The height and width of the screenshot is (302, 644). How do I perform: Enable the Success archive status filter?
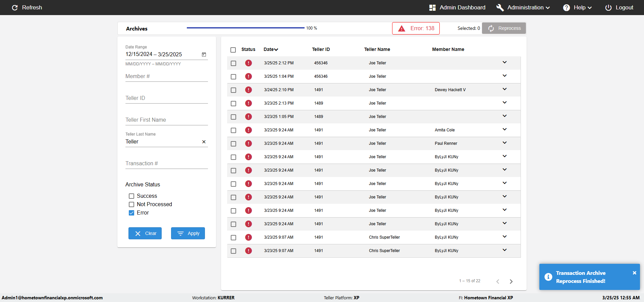(x=131, y=196)
